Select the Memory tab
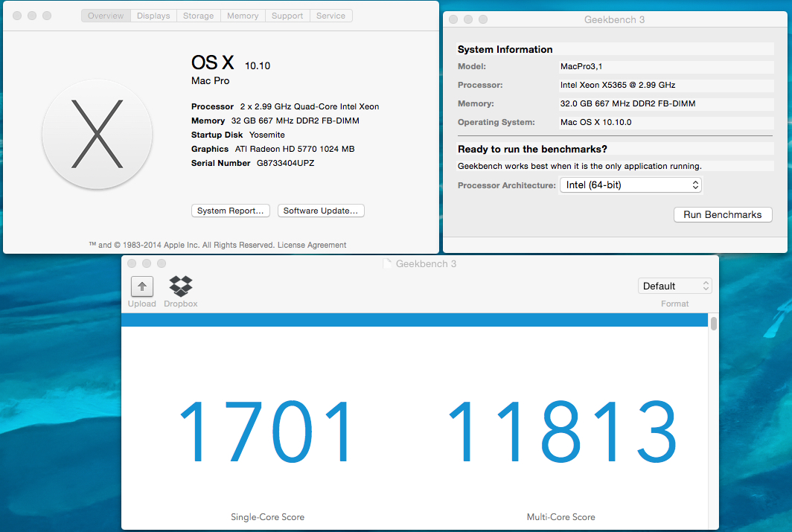This screenshot has width=792, height=532. pyautogui.click(x=243, y=16)
